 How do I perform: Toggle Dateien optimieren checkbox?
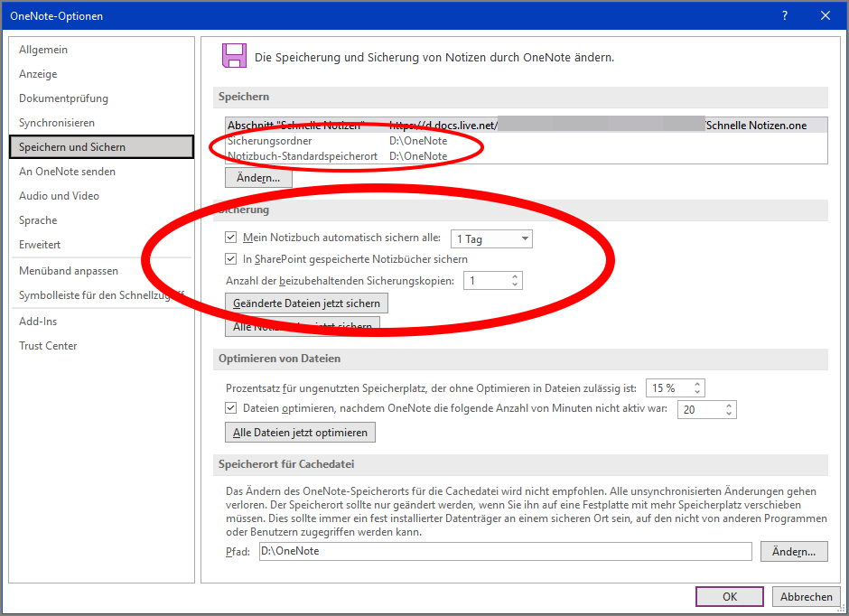point(230,407)
